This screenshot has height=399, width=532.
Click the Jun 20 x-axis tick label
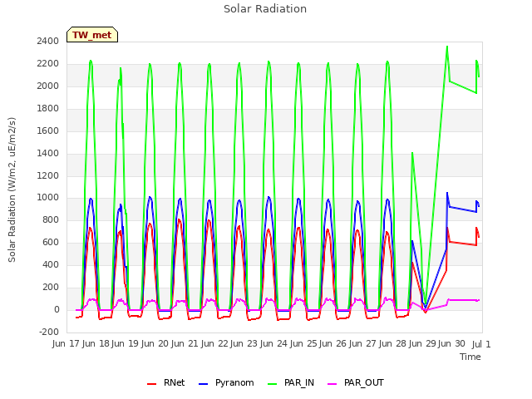[154, 343]
